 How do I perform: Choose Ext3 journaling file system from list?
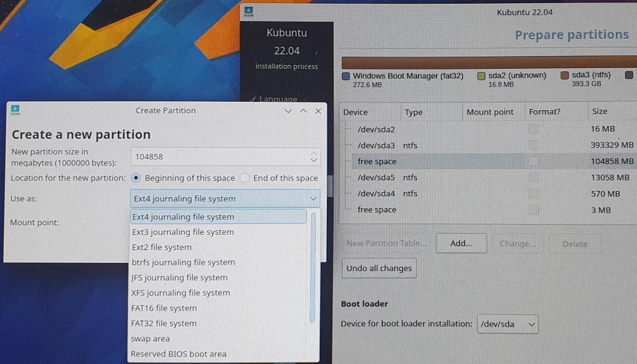tap(218, 232)
